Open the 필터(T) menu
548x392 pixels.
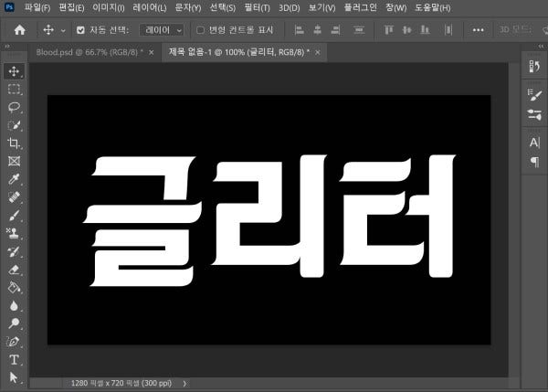pyautogui.click(x=257, y=7)
